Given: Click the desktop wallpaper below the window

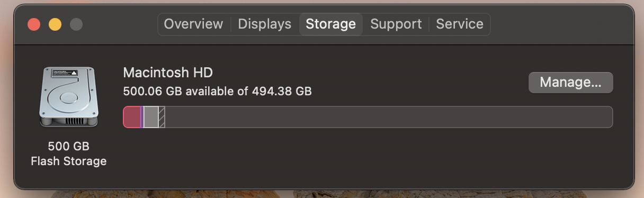Looking at the screenshot, I should coord(318,194).
